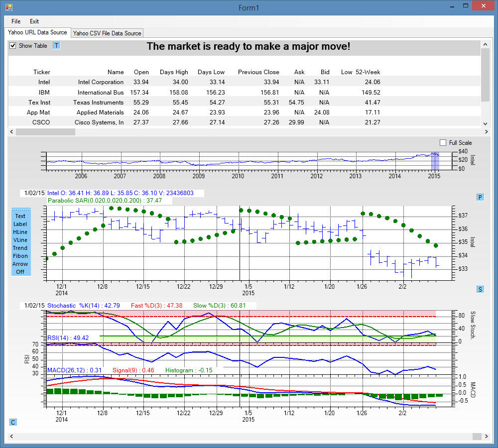Click the Days Low column header
Screen dimensions: 498x448
coord(211,72)
